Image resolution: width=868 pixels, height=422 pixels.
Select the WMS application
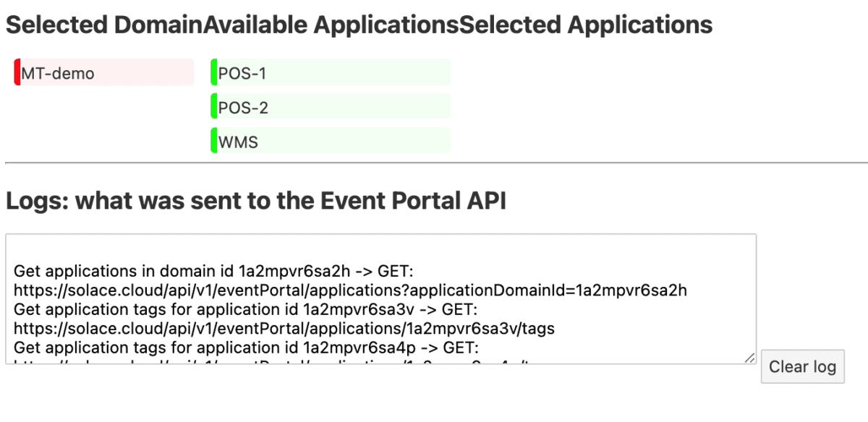point(329,141)
